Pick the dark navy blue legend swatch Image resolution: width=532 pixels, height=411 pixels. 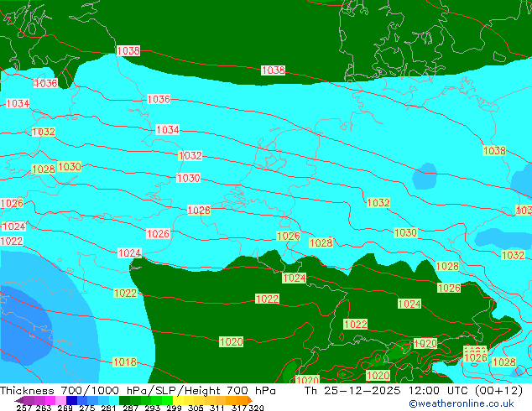[71, 400]
